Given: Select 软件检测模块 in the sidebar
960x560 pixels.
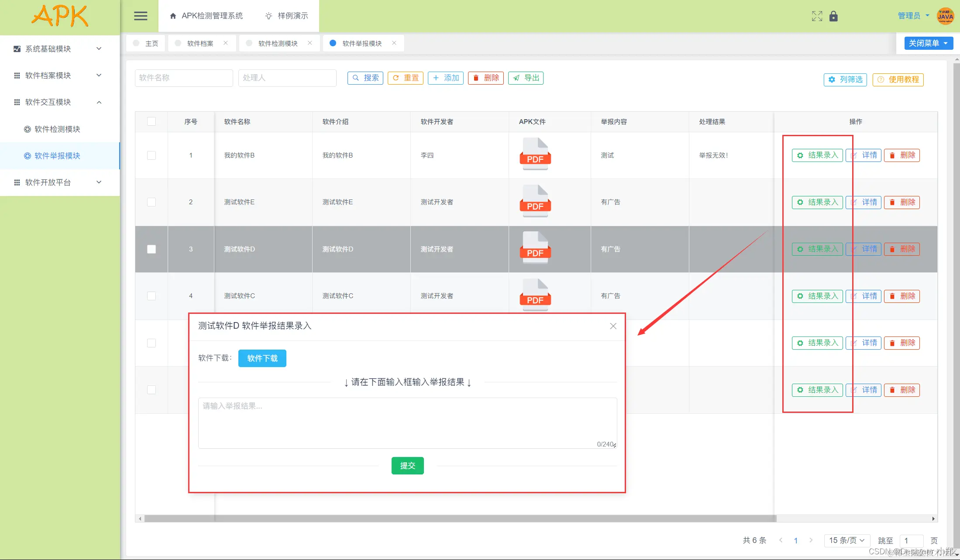Looking at the screenshot, I should (57, 129).
